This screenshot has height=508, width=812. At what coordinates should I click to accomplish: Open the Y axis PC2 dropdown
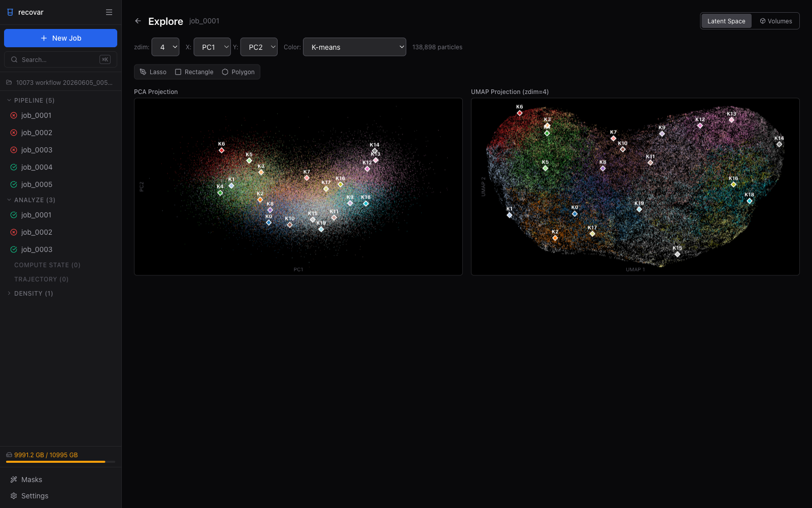[259, 47]
